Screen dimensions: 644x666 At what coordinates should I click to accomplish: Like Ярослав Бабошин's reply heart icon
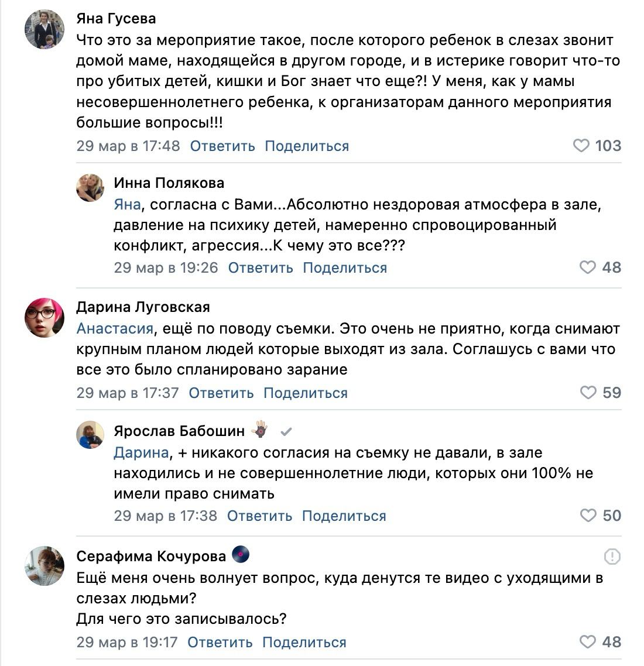coord(588,516)
